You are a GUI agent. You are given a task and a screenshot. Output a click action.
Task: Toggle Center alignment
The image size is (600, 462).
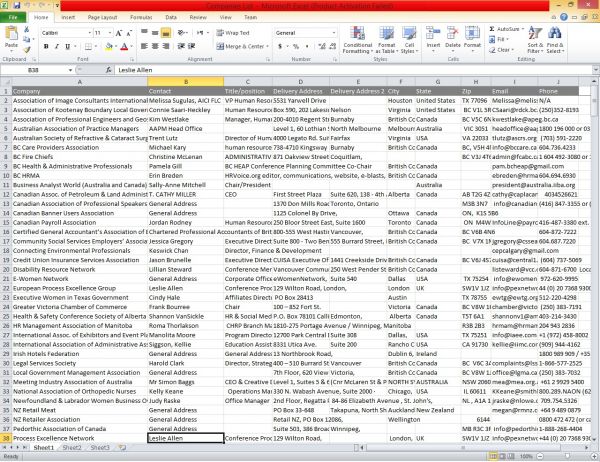155,46
